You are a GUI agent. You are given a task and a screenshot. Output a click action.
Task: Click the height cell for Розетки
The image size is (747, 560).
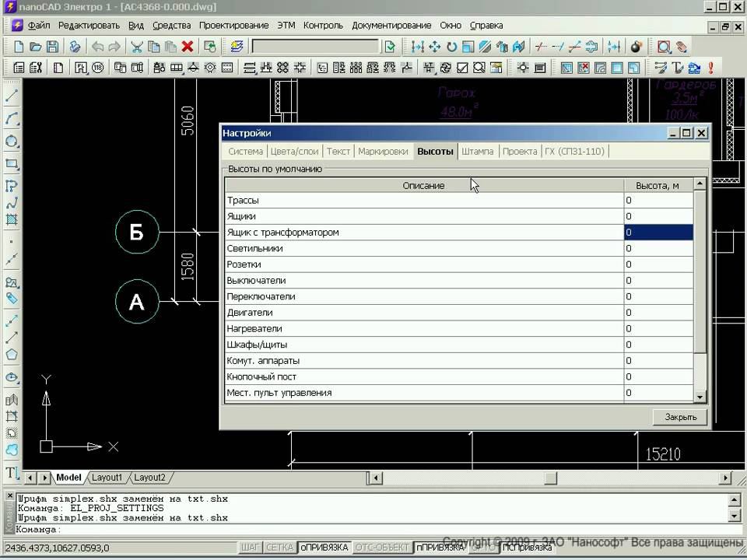pos(658,264)
